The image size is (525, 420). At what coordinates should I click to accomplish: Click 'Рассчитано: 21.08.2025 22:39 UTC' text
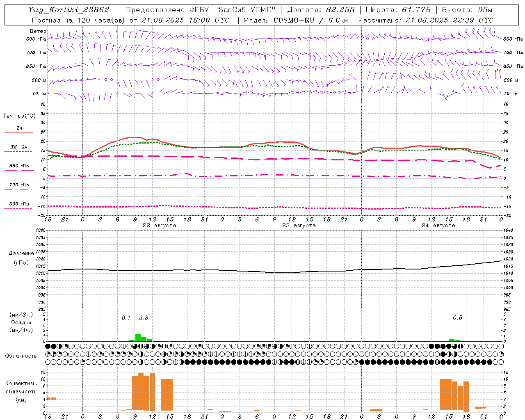point(426,20)
